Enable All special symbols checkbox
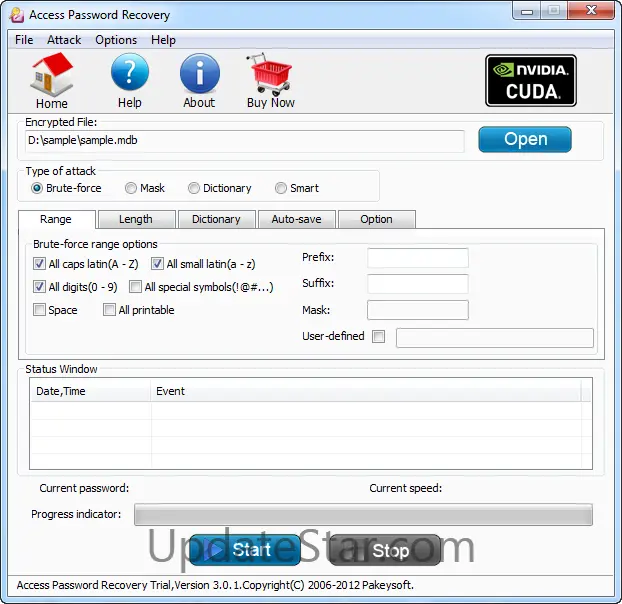The width and height of the screenshot is (622, 604). point(135,287)
